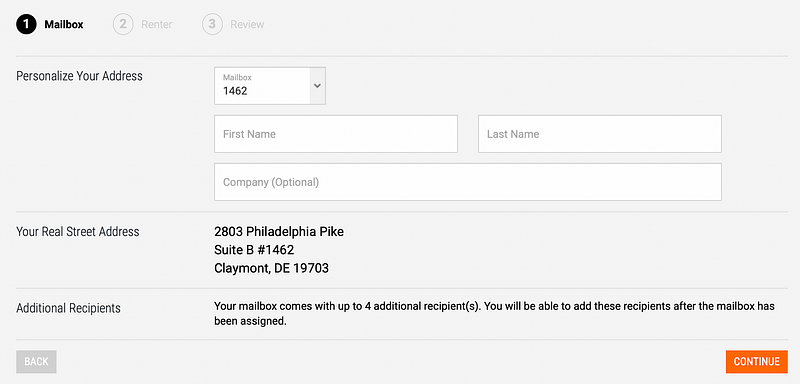Click the step 3 circle icon
The height and width of the screenshot is (384, 800).
point(212,24)
